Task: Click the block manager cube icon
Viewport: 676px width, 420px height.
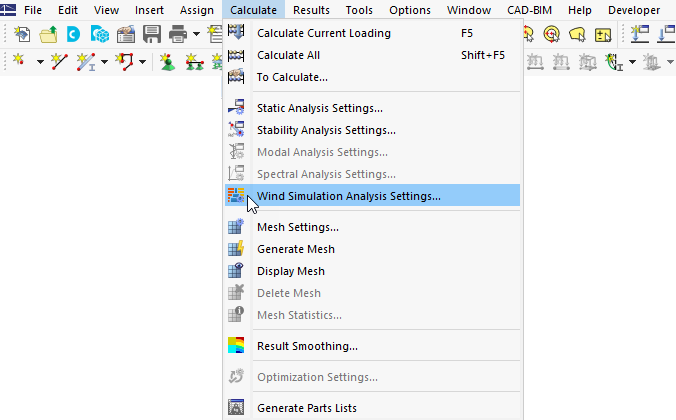Action: point(99,34)
